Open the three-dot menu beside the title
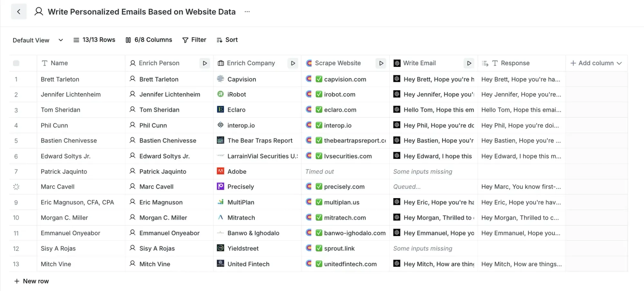644x291 pixels. pyautogui.click(x=247, y=12)
